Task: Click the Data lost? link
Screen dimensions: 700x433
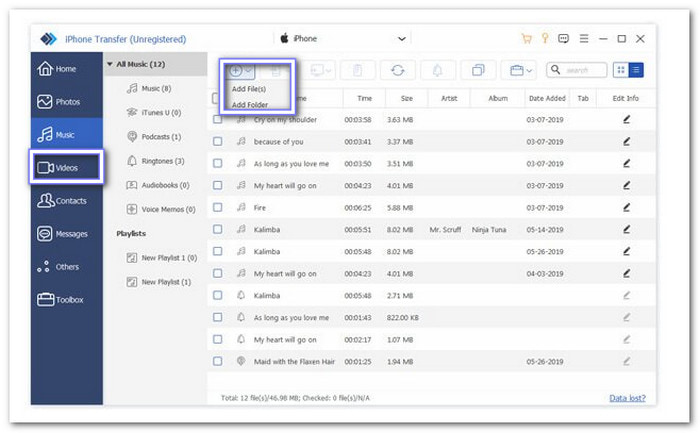Action: pos(627,398)
